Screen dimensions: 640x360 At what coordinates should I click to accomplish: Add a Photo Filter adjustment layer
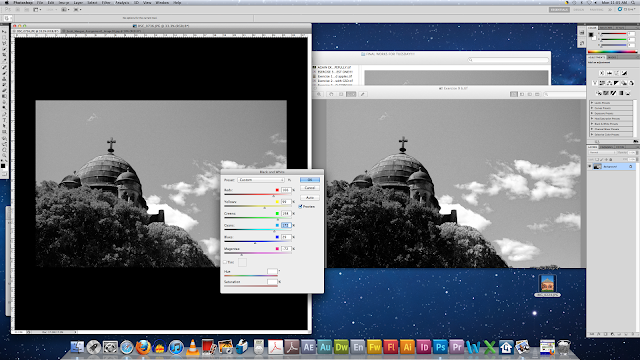pyautogui.click(x=624, y=83)
